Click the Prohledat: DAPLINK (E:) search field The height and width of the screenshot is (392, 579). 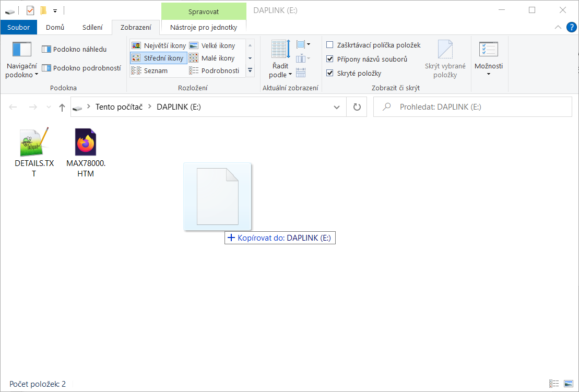click(472, 107)
